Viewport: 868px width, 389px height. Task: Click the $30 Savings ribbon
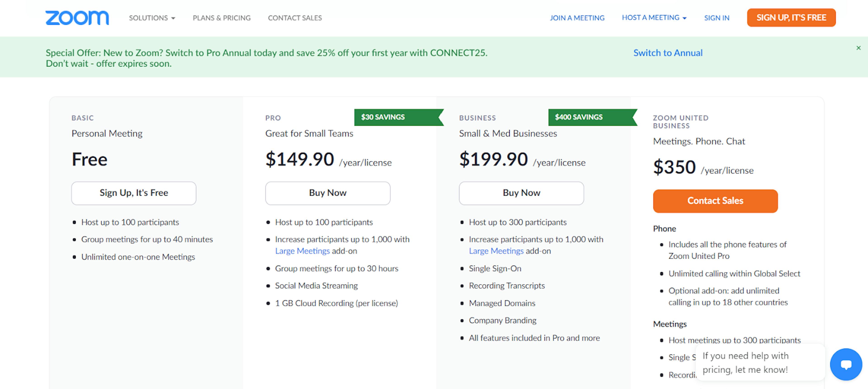pyautogui.click(x=399, y=117)
